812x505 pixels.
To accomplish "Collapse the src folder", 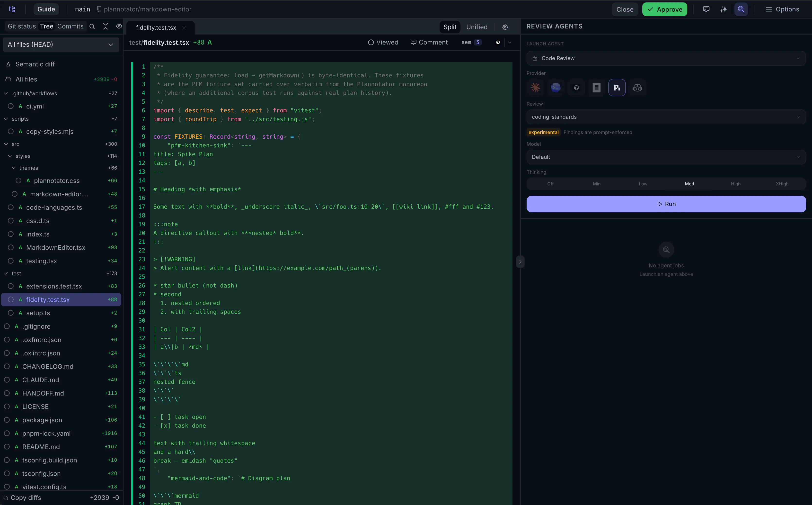I will pos(6,144).
